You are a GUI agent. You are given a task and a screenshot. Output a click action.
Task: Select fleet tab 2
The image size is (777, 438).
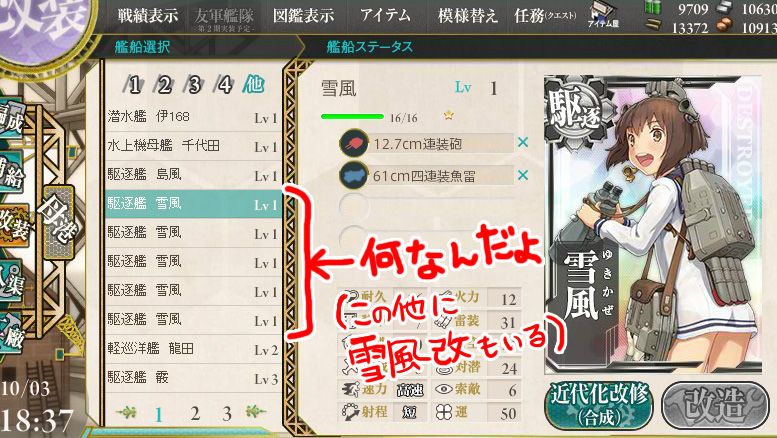164,85
